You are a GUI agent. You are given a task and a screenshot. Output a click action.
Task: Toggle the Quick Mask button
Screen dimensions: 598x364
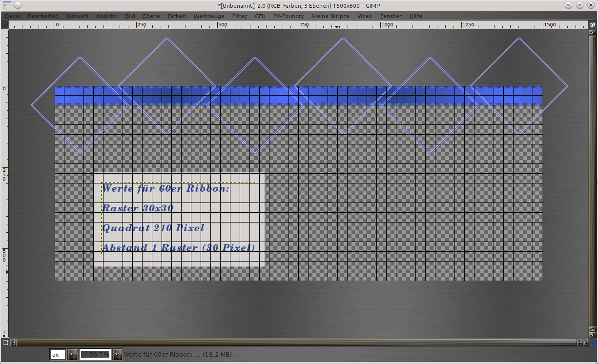pos(5,343)
